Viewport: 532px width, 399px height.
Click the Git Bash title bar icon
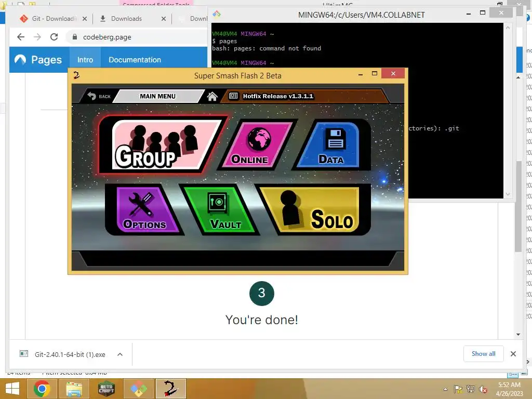[x=217, y=14]
